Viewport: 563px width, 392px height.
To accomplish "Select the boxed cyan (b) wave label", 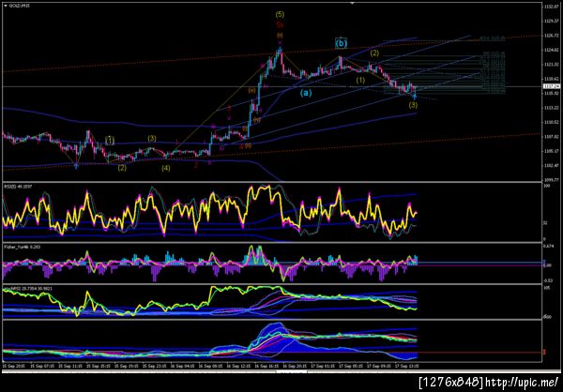I will click(x=342, y=43).
